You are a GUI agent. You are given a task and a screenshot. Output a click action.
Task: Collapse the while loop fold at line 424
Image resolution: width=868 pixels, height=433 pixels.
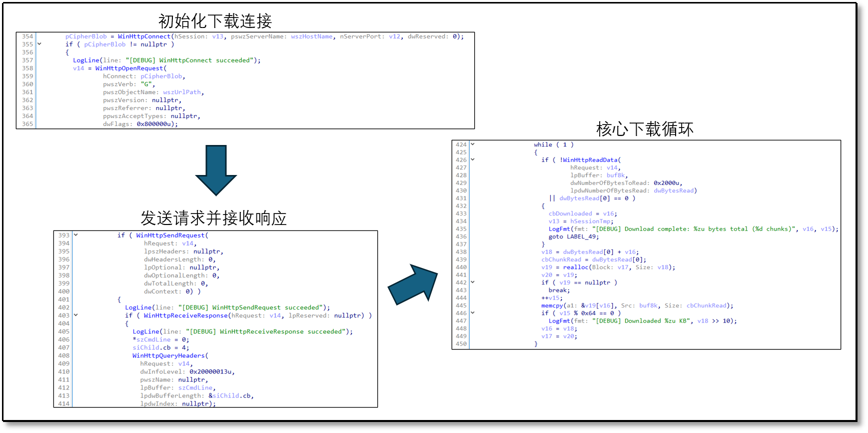[473, 144]
